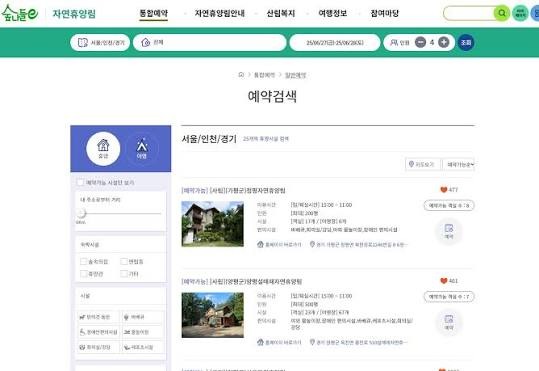Open the 양평군 listing title link
Screen dimensions: 539x371
242,281
